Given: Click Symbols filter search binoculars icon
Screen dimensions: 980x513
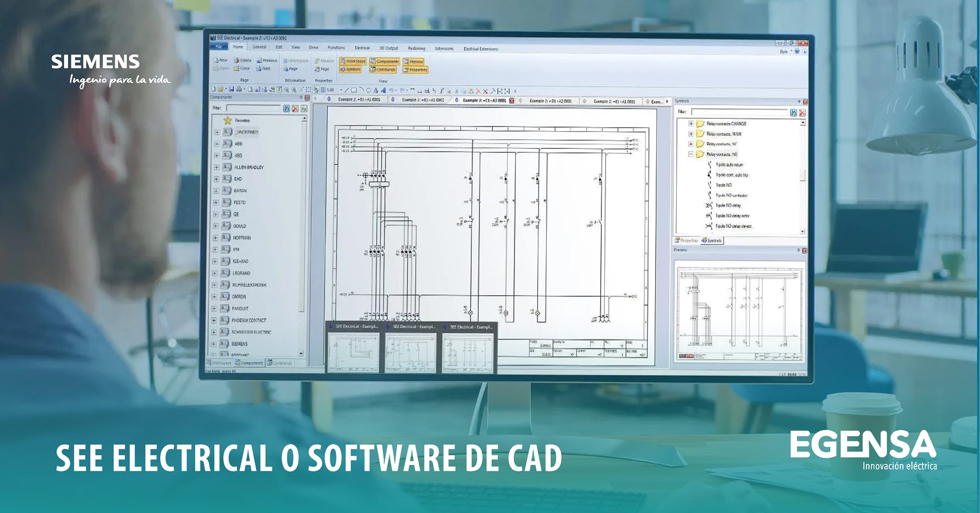Looking at the screenshot, I should tap(793, 112).
